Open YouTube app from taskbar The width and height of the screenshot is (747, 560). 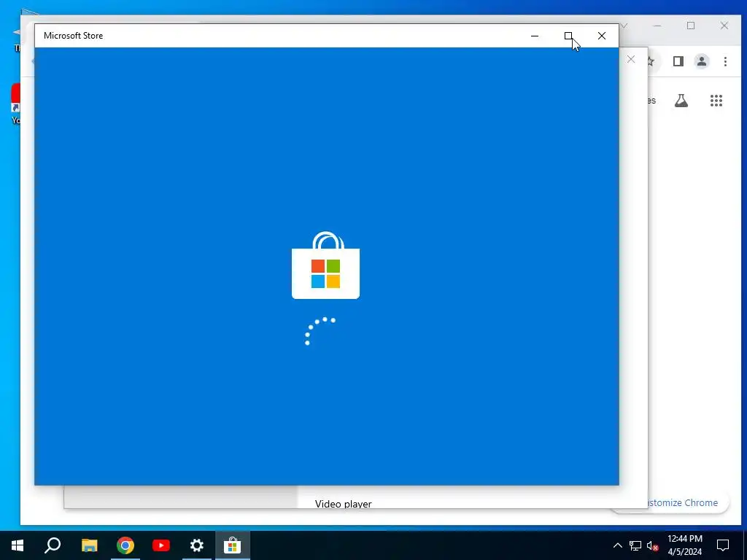tap(161, 545)
